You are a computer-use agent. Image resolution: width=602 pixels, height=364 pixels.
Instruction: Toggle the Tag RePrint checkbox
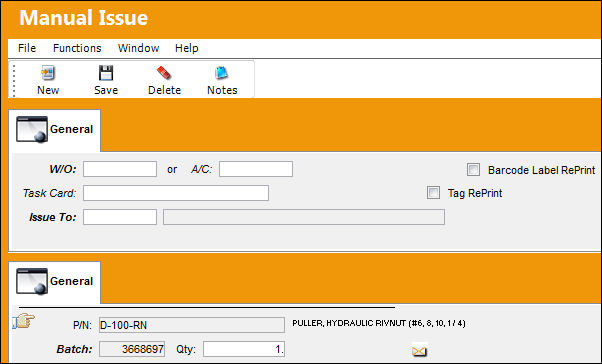pyautogui.click(x=433, y=193)
